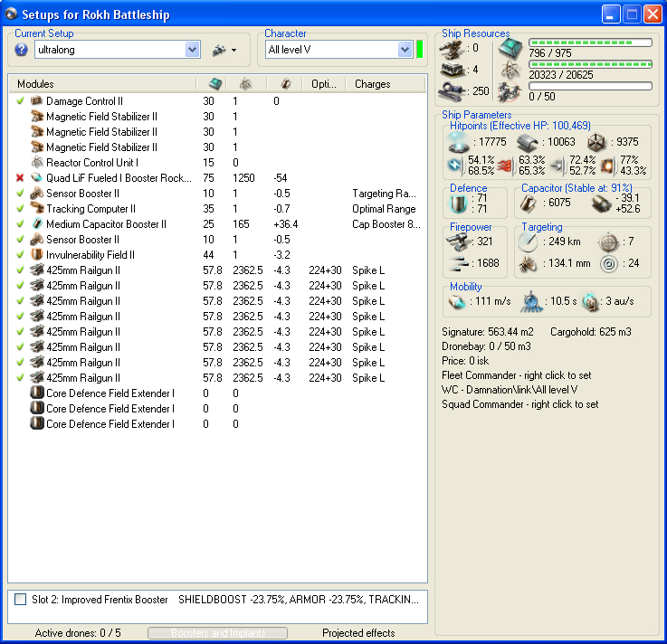
Task: Click the explosive resistance icon
Action: click(x=608, y=166)
